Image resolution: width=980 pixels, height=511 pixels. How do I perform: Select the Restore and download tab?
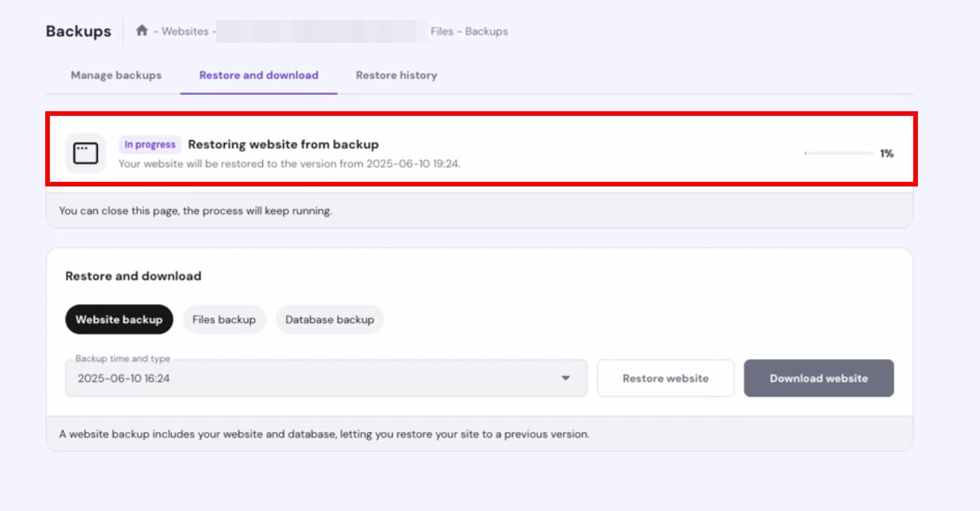pos(258,75)
